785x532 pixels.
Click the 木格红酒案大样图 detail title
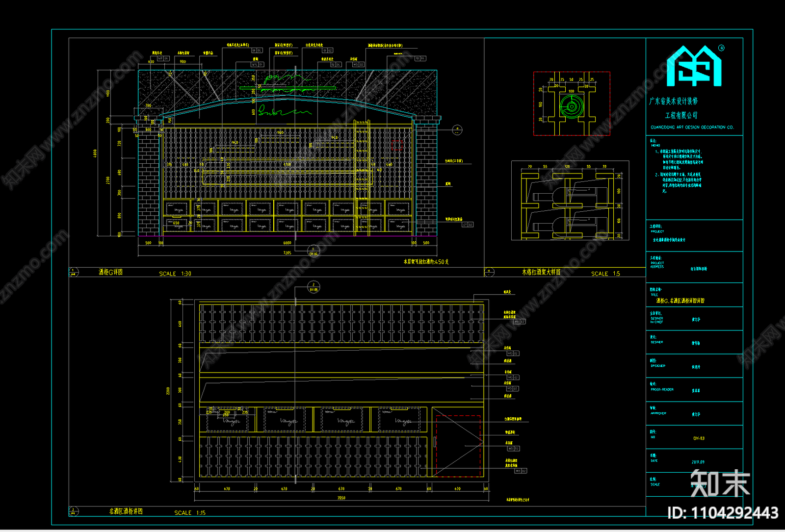point(541,272)
